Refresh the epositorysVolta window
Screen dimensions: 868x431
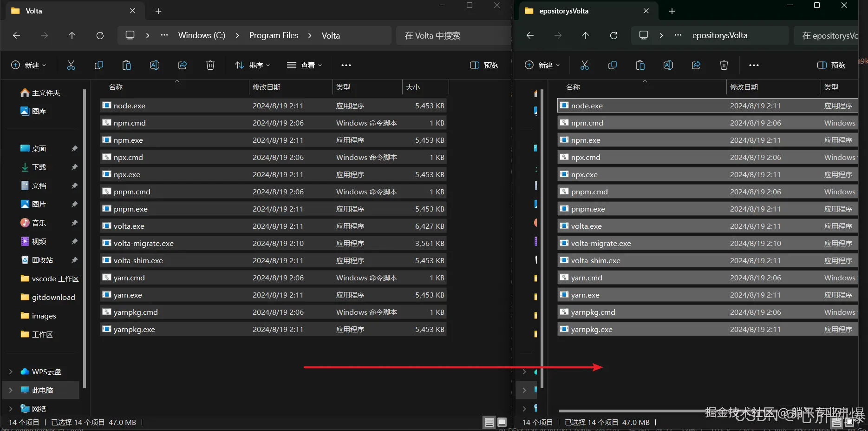613,35
